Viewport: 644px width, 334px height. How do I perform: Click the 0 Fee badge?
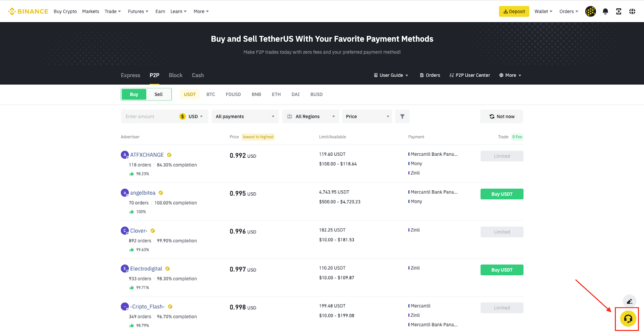517,137
